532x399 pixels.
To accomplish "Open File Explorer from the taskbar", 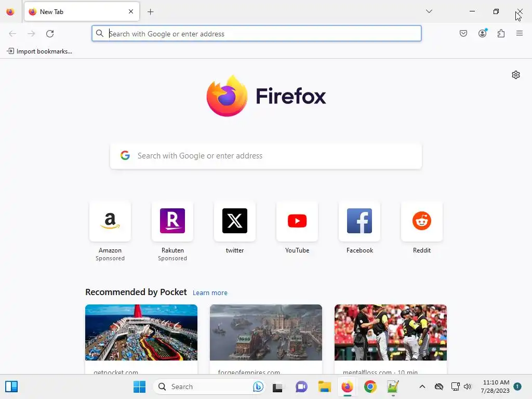I will (x=324, y=387).
